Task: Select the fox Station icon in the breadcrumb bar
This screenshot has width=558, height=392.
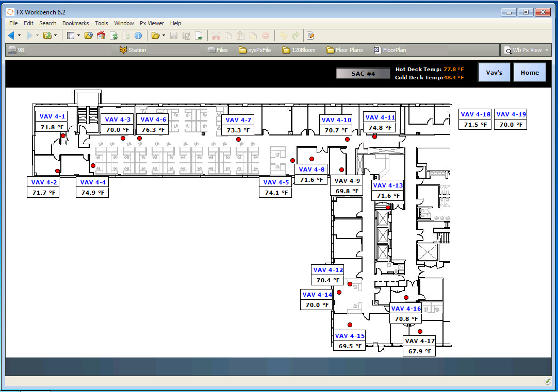Action: pos(124,50)
